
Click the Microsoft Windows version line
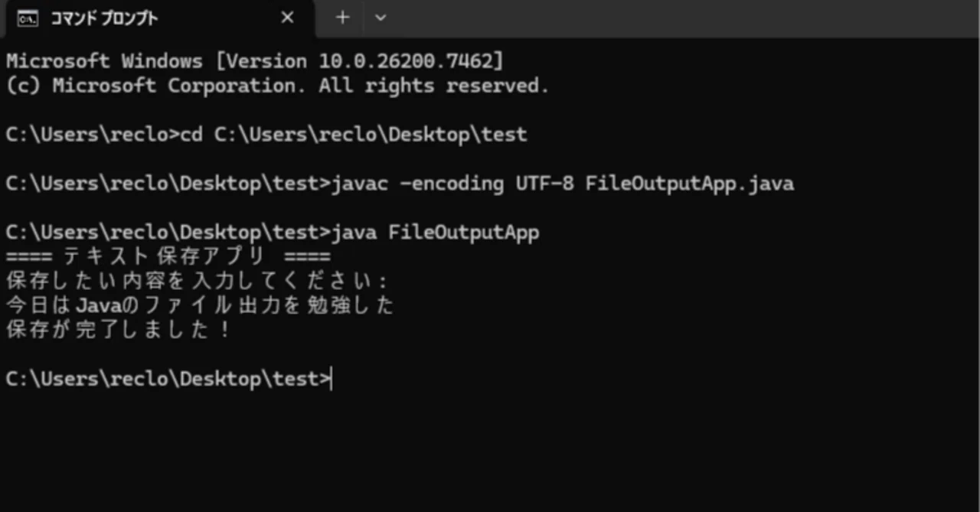pos(255,60)
